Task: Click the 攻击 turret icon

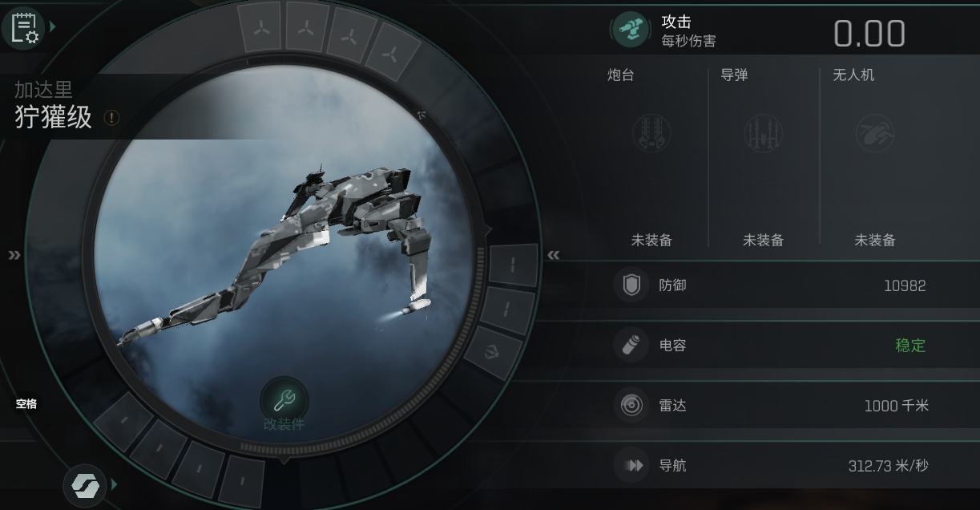Action: click(x=632, y=30)
